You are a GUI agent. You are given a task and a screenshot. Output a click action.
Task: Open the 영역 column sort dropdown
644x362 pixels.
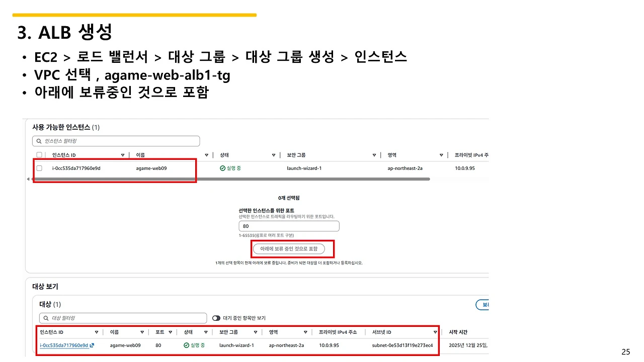point(441,154)
